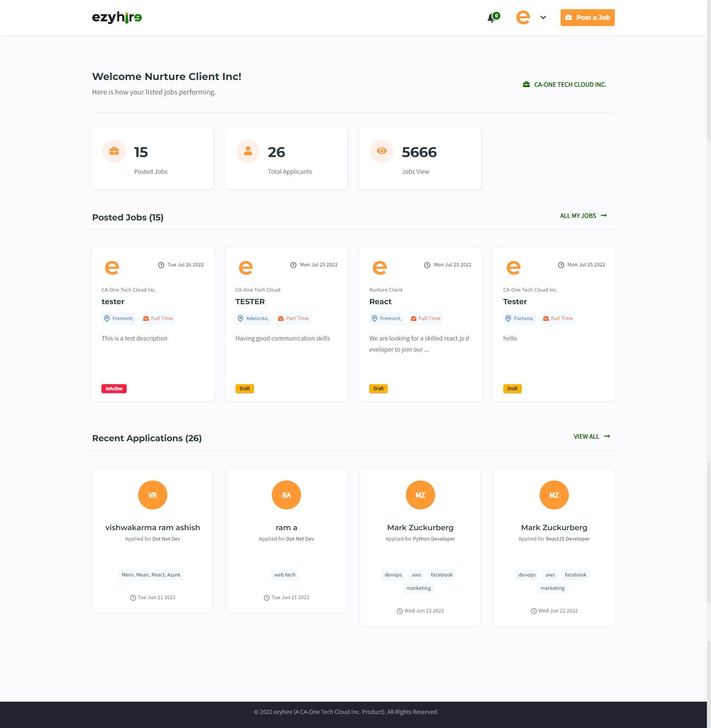Click the Jobs View eye icon

click(x=381, y=151)
